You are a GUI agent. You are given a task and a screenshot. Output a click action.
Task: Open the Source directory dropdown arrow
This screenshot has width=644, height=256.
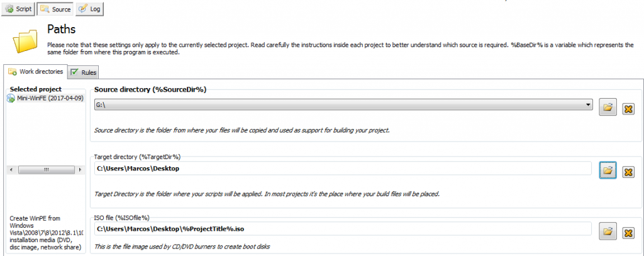(x=587, y=105)
